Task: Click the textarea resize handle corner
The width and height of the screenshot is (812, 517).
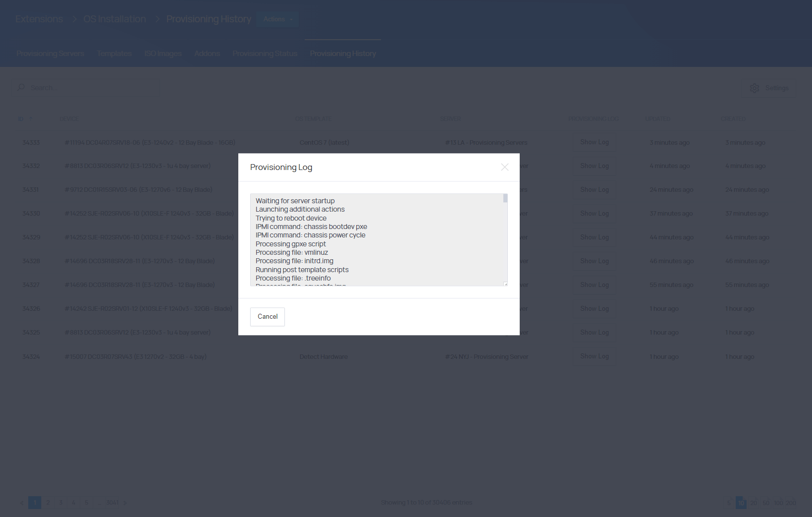Action: [x=505, y=284]
